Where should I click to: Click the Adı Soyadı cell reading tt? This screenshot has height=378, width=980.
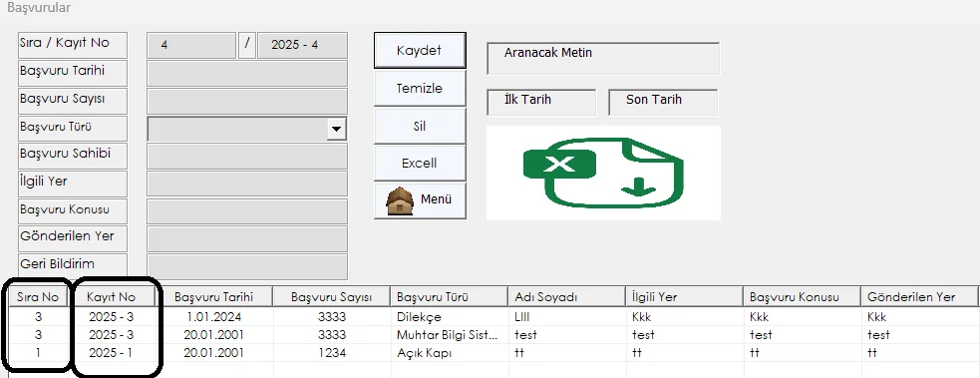click(567, 353)
